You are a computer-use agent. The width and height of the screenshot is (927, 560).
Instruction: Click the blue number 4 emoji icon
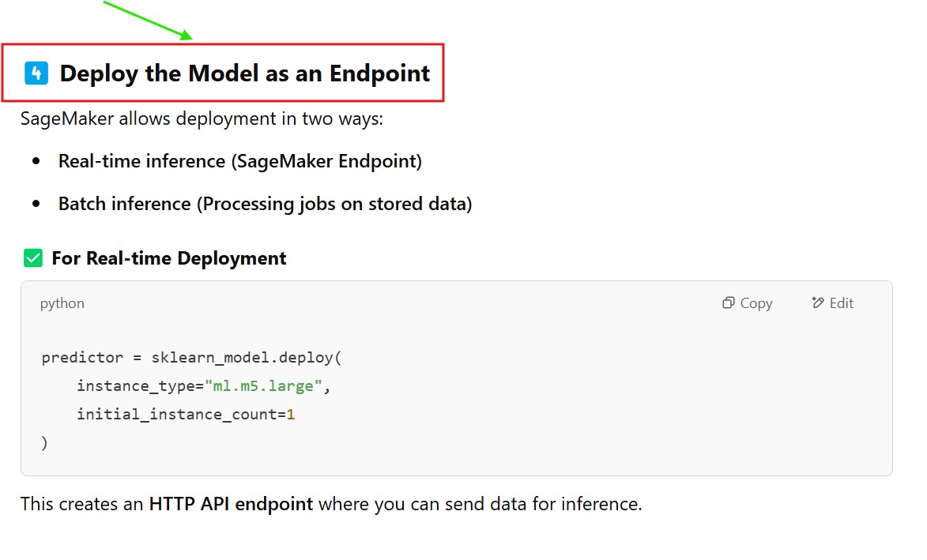point(36,73)
